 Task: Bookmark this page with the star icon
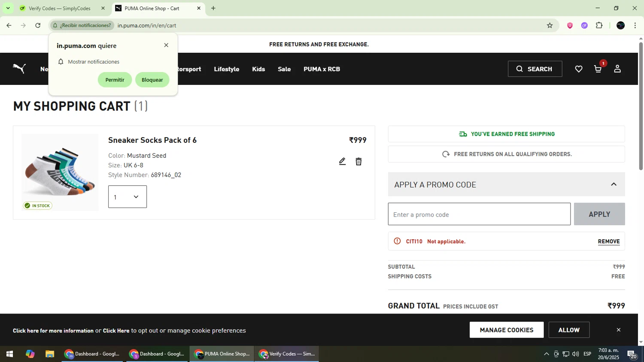pos(550,25)
